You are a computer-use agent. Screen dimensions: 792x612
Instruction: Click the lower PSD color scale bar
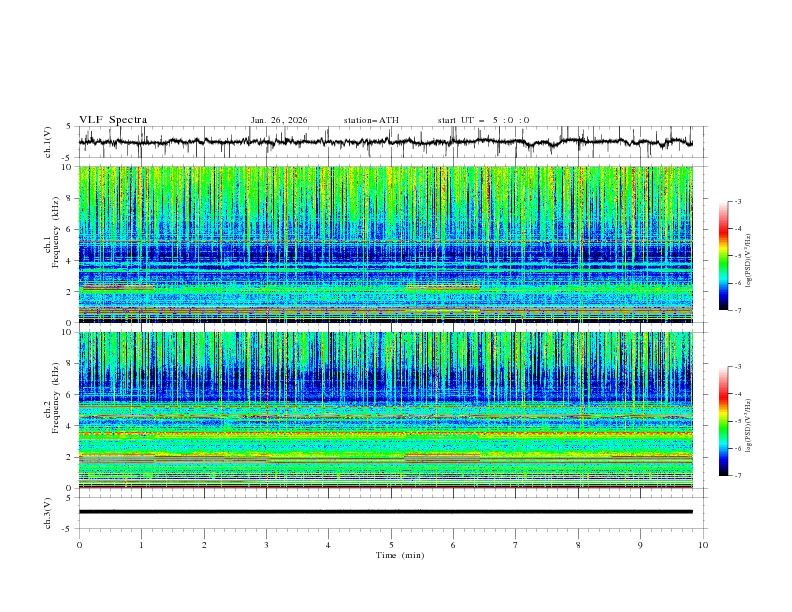(x=723, y=421)
